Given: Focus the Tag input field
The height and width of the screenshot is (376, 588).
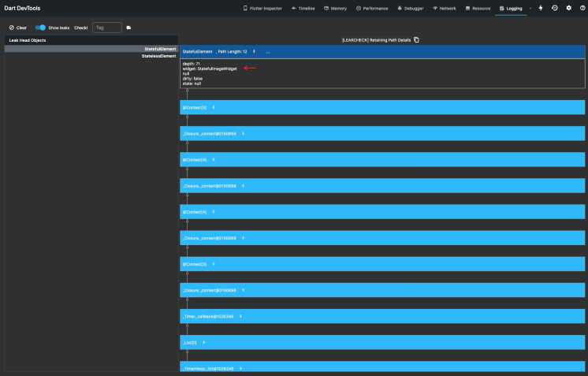Looking at the screenshot, I should [107, 28].
